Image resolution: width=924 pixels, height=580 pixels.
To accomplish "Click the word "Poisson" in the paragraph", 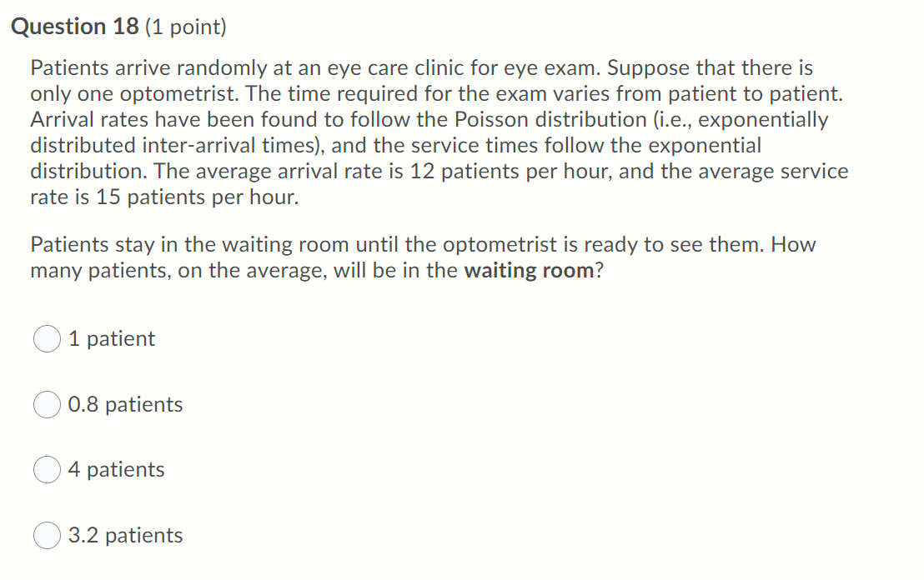I will coord(492,119).
